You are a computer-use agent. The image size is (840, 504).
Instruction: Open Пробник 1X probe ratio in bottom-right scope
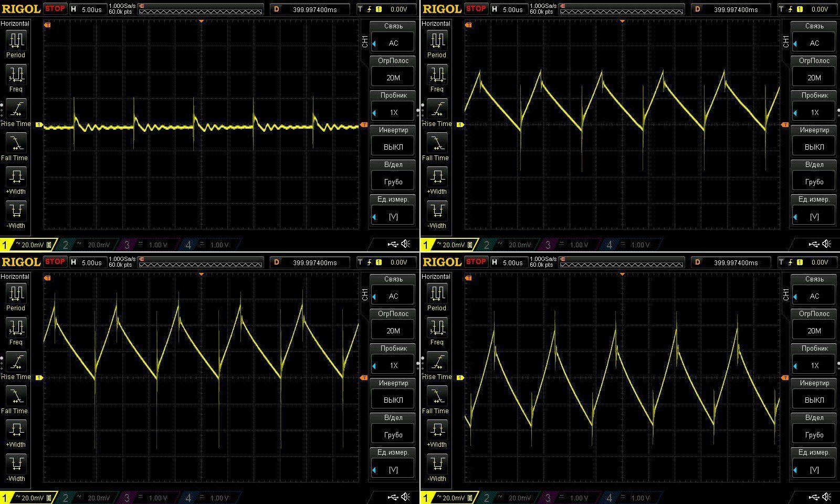tap(814, 365)
